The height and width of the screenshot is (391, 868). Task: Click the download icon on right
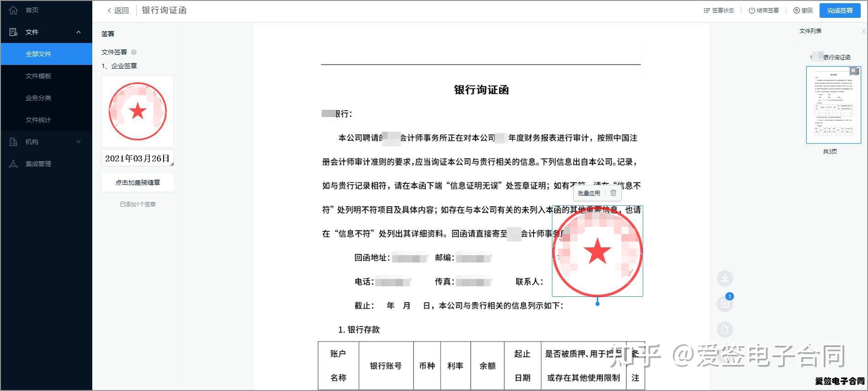click(725, 278)
